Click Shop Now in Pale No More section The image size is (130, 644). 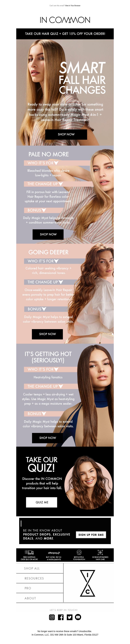coord(48,234)
